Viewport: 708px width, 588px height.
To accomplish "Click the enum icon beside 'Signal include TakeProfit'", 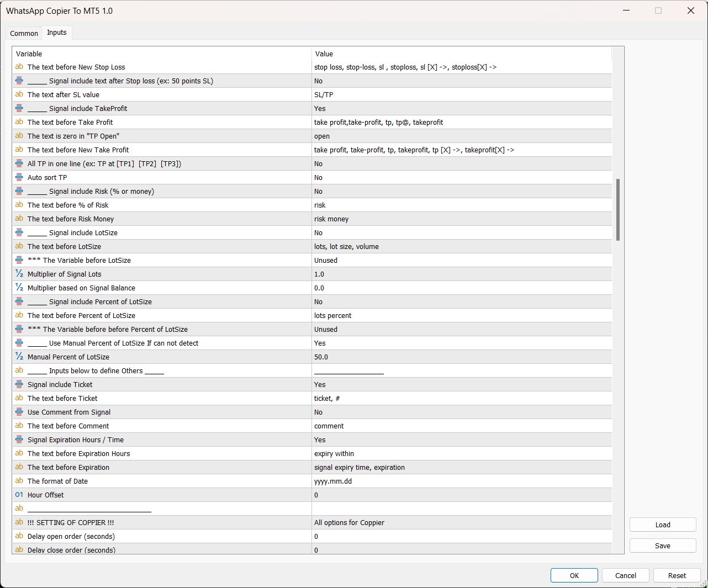I will pyautogui.click(x=19, y=108).
